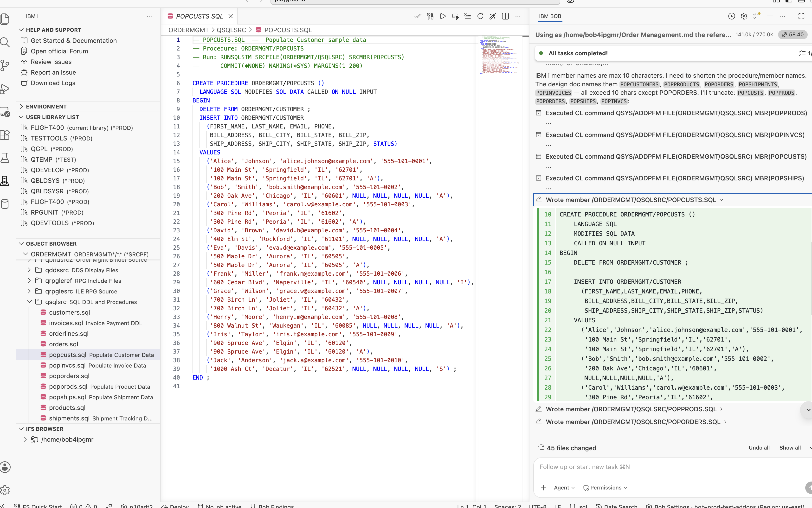Open IBM BOB settings gear
The width and height of the screenshot is (812, 508).
744,16
